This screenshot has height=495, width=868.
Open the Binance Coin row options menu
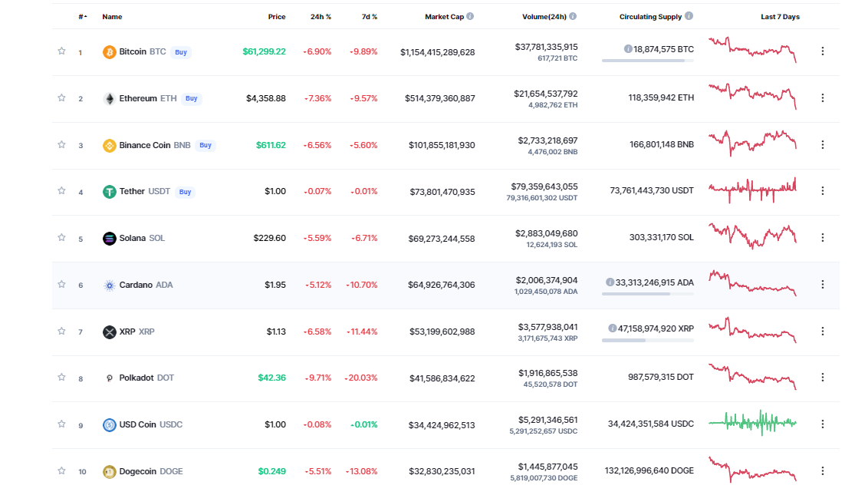coord(823,145)
